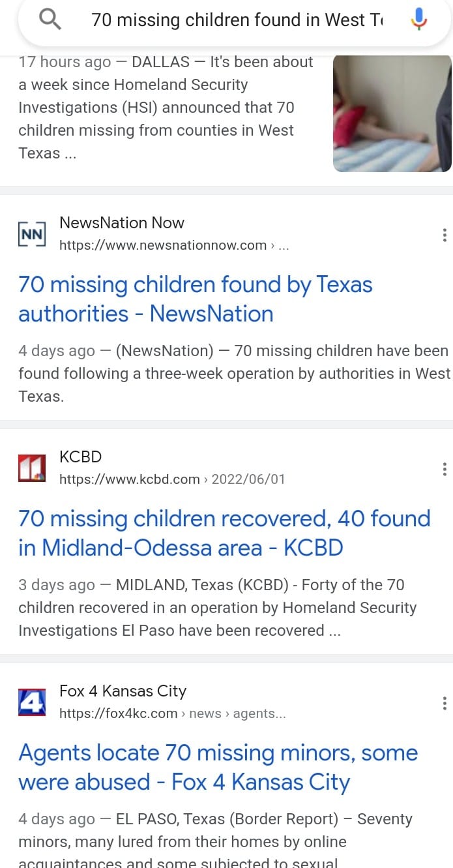Click the newsnationnow.com URL breadcrumb
The height and width of the screenshot is (868, 453).
[173, 245]
